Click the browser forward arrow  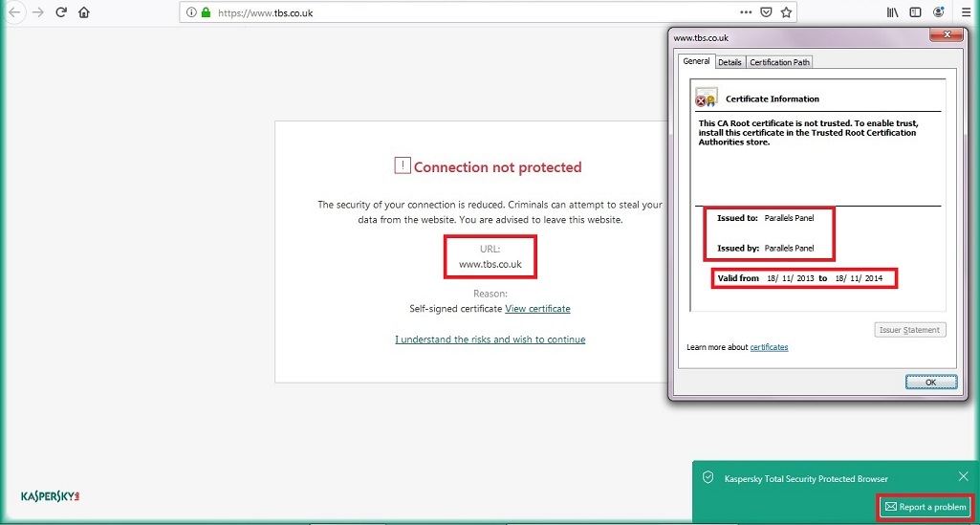(x=37, y=12)
